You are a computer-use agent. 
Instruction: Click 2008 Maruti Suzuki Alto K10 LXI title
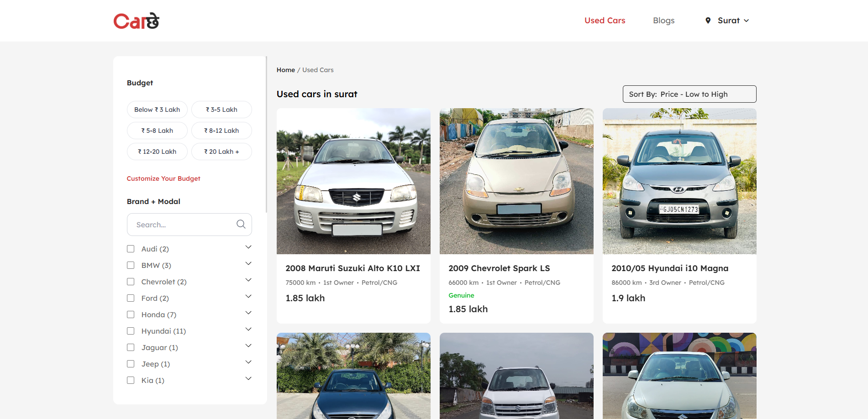(352, 268)
